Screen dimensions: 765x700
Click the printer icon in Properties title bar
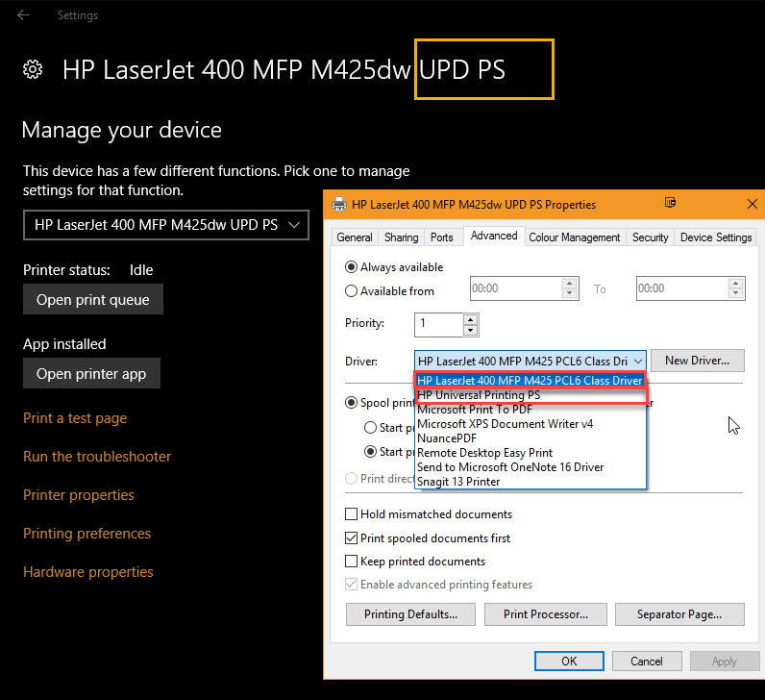(339, 204)
